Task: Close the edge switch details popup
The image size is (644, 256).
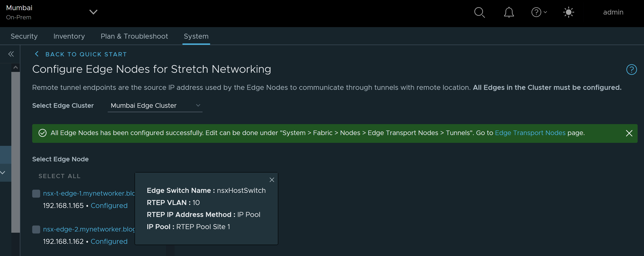Action: (272, 180)
